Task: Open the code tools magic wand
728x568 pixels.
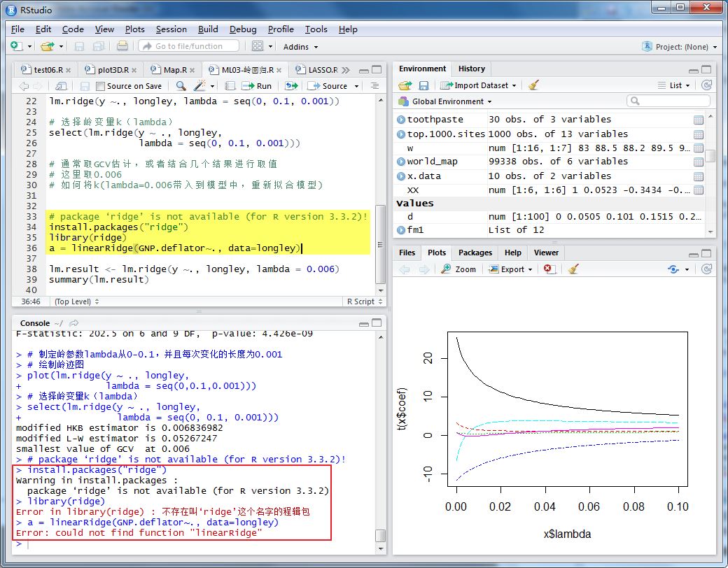Action: (199, 86)
